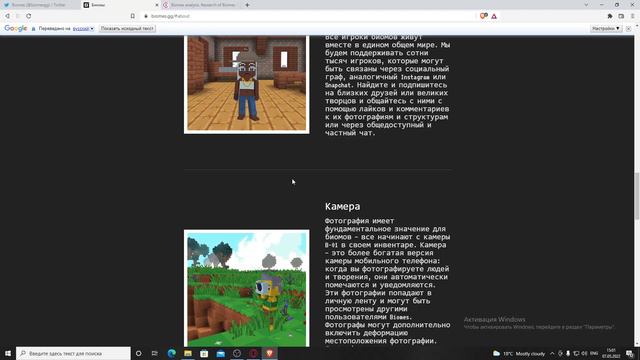Open the Windows Start menu
The height and width of the screenshot is (360, 640).
[x=8, y=353]
